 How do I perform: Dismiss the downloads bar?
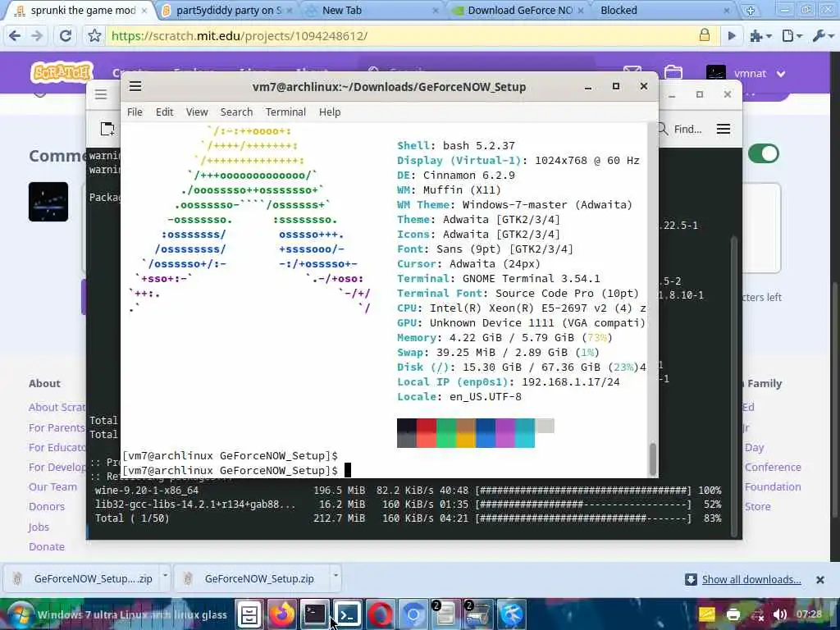pyautogui.click(x=819, y=580)
